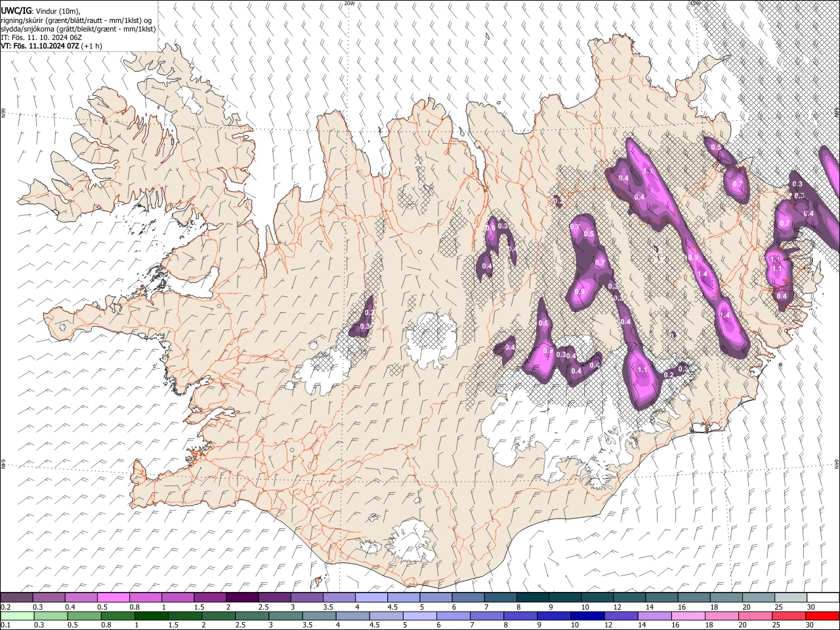
Task: Click the 0.6 precipitation value on the map
Action: (490, 228)
